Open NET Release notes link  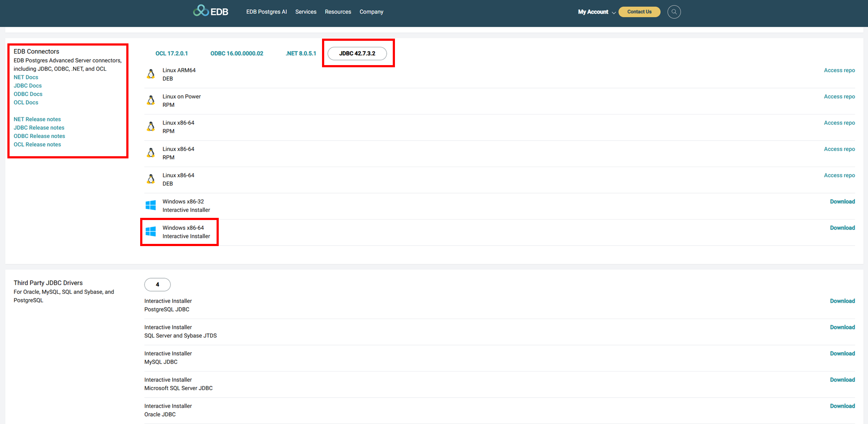coord(37,119)
